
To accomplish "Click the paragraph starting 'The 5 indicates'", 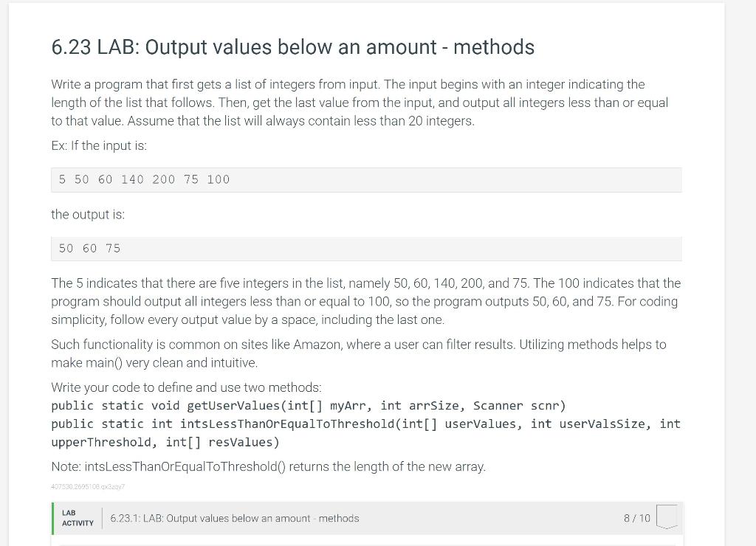I will pos(366,301).
